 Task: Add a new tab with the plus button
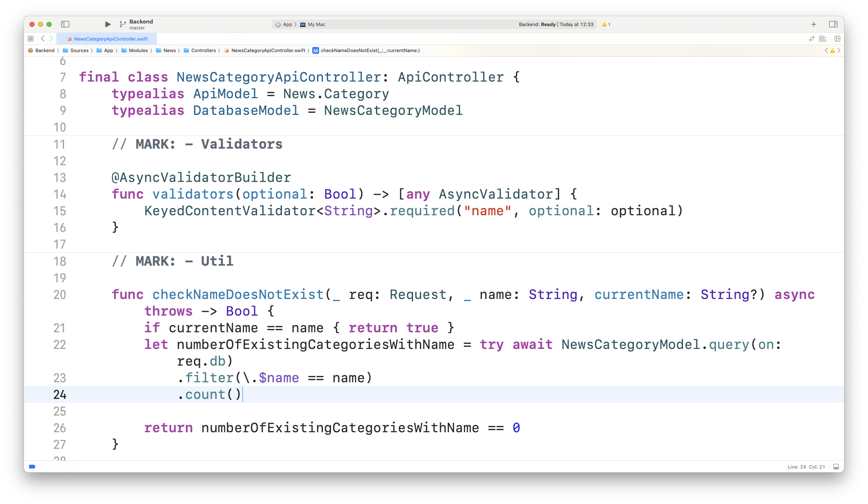tap(814, 24)
